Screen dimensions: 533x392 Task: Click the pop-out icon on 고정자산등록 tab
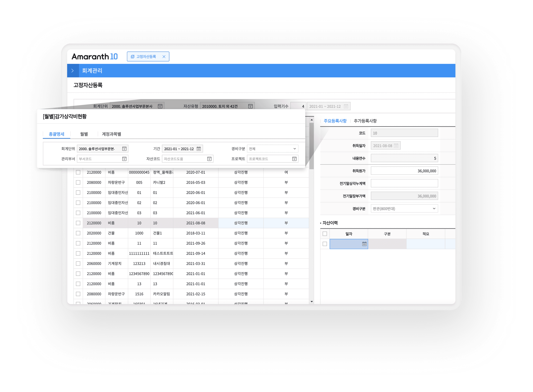click(133, 56)
